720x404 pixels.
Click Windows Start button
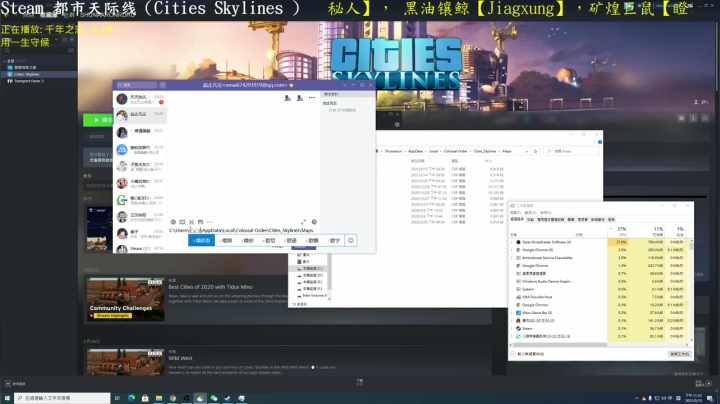click(x=7, y=398)
